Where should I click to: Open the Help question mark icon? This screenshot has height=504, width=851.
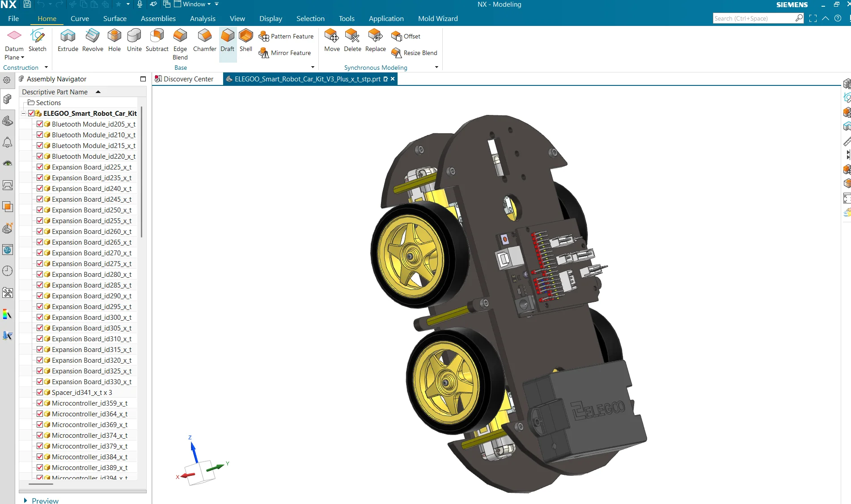[x=838, y=18]
